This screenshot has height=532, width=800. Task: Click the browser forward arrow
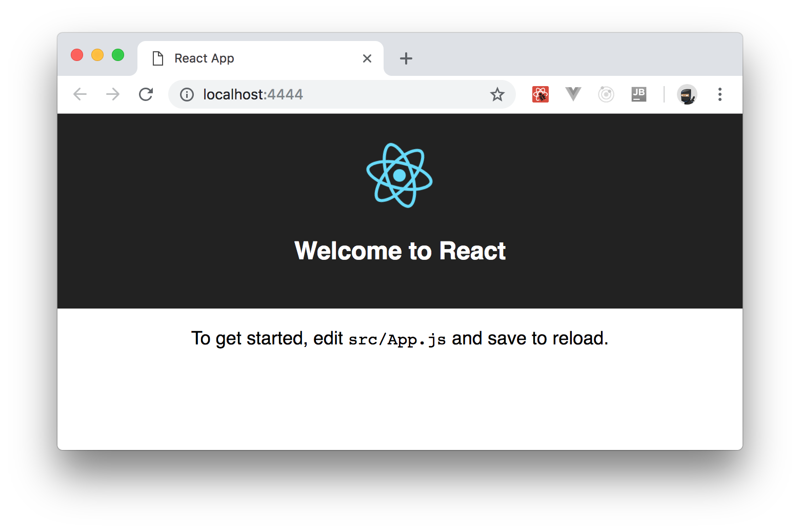pos(113,94)
